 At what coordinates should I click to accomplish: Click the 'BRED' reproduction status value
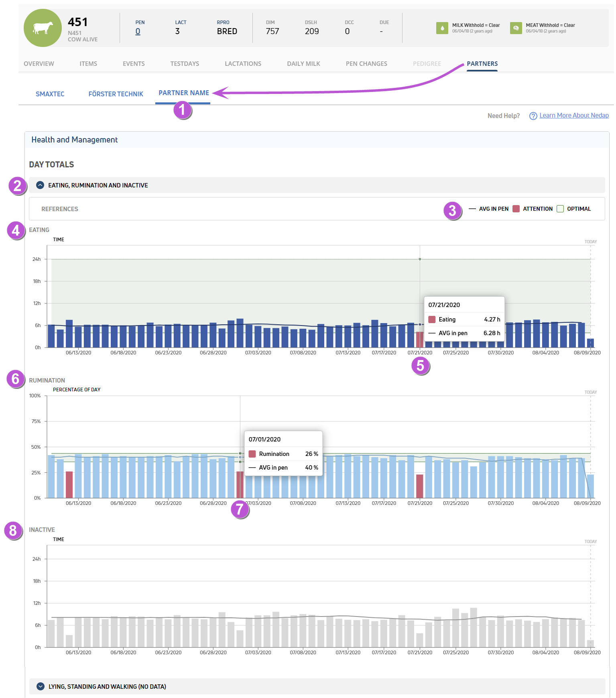click(x=227, y=31)
